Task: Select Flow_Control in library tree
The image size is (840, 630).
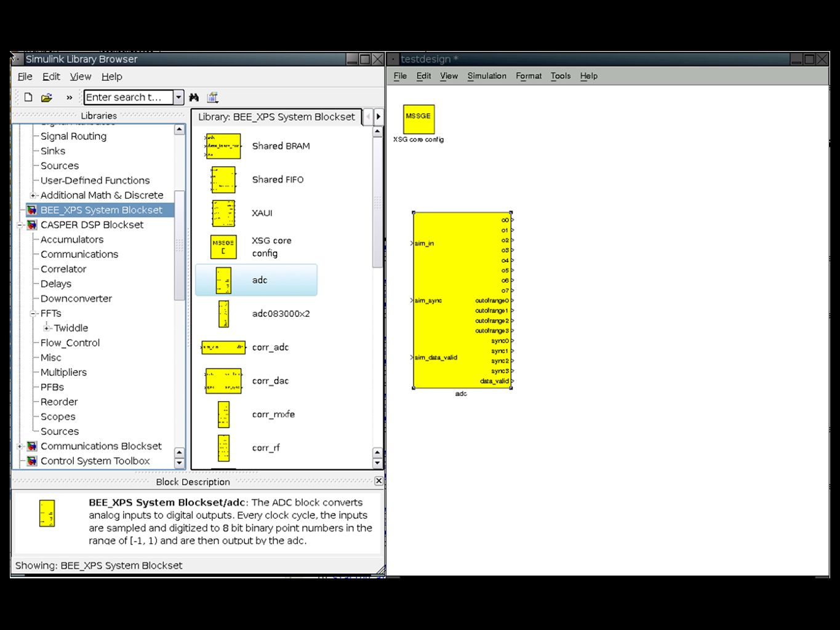Action: 70,343
